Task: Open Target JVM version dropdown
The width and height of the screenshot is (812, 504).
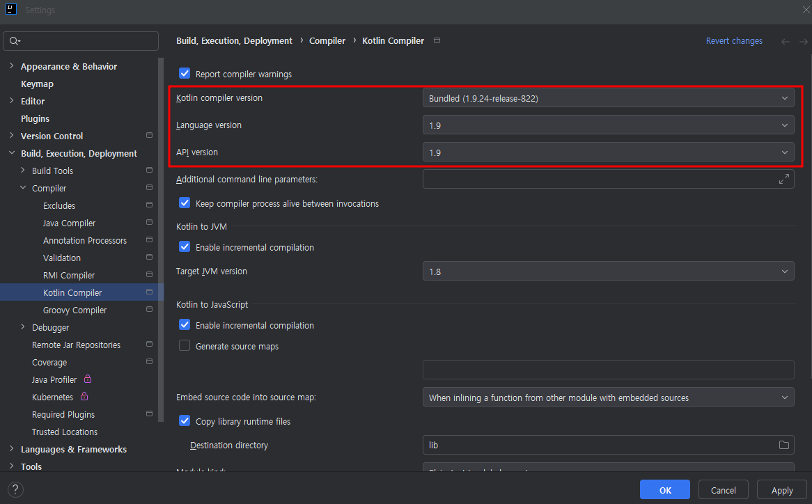Action: [x=608, y=271]
